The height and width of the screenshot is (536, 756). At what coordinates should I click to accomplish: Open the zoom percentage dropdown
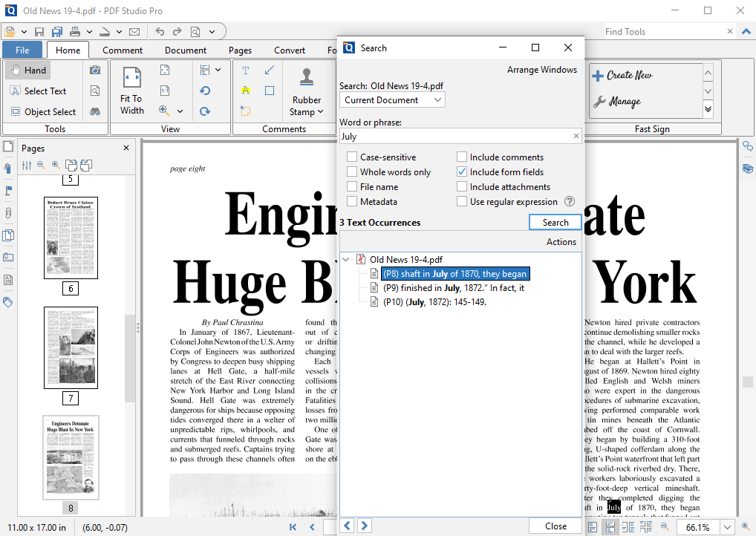click(x=729, y=527)
